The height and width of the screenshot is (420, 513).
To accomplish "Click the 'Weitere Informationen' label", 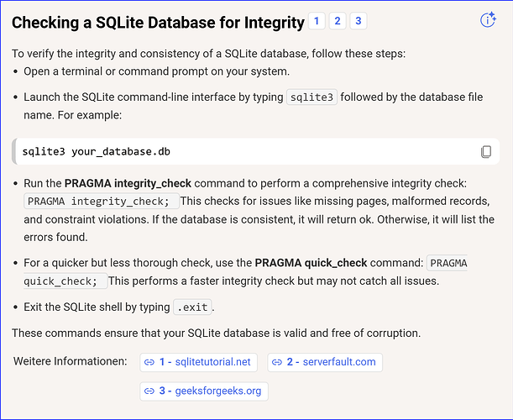I will tap(70, 362).
